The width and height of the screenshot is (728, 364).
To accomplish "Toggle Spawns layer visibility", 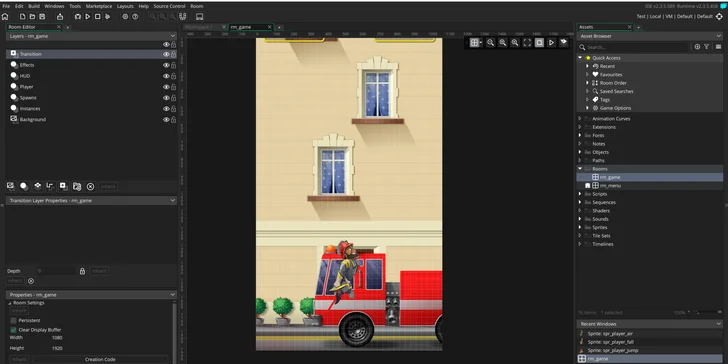I will click(x=166, y=98).
